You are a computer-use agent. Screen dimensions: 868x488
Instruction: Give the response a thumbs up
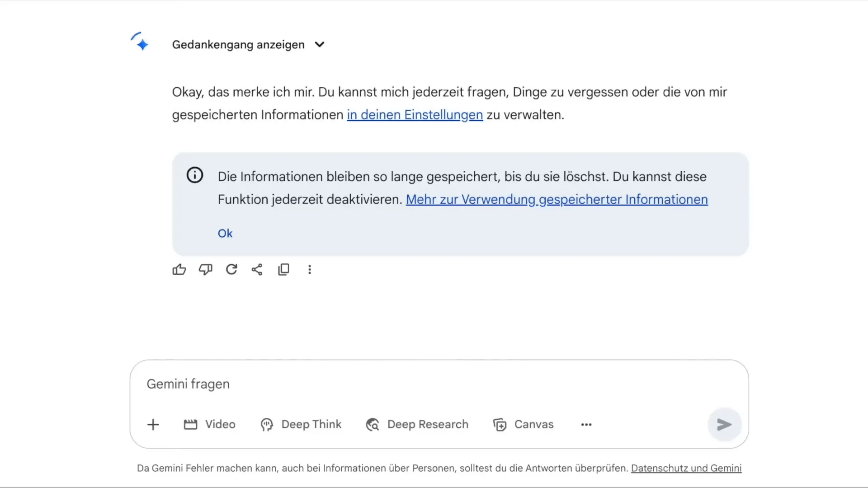179,269
